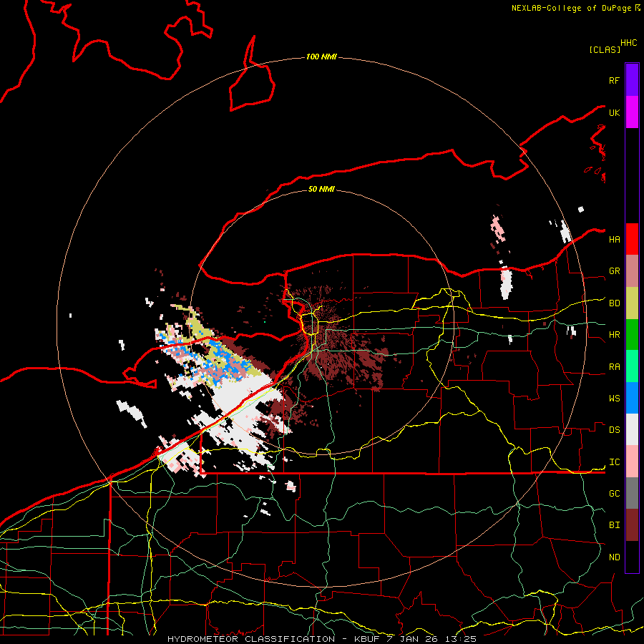This screenshot has width=644, height=644.
Task: Click the 100 NMI range ring label
Action: [321, 57]
